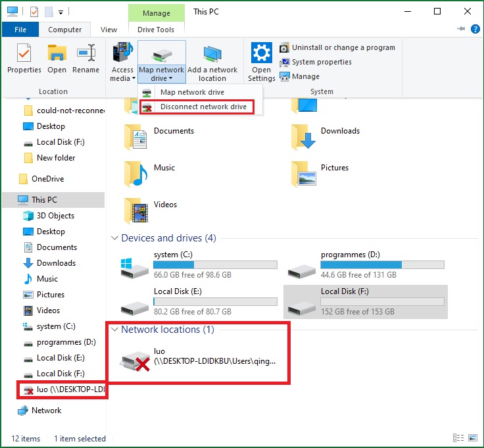Viewport: 484px width, 448px height.
Task: Open the Documents folder in main pane
Action: (160, 137)
